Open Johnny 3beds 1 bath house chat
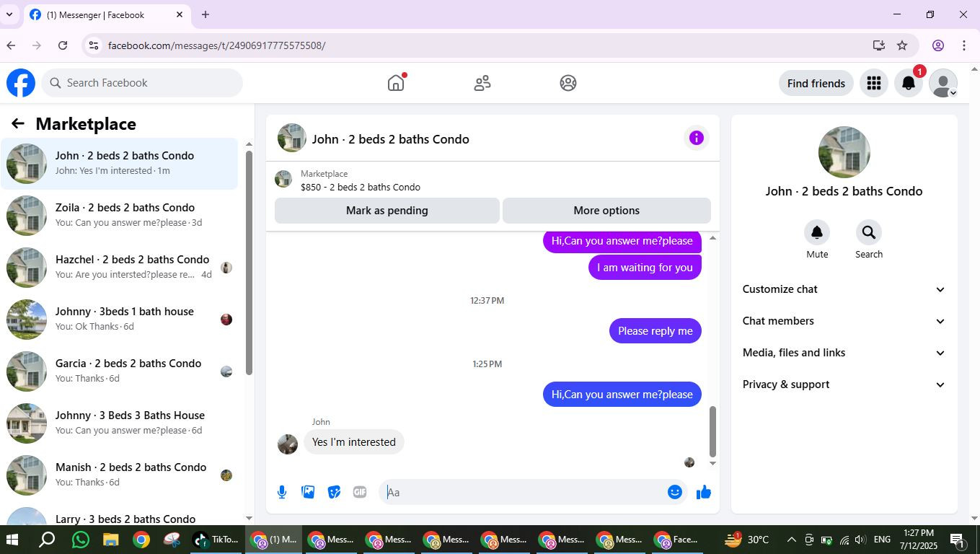The image size is (980, 554). point(119,320)
